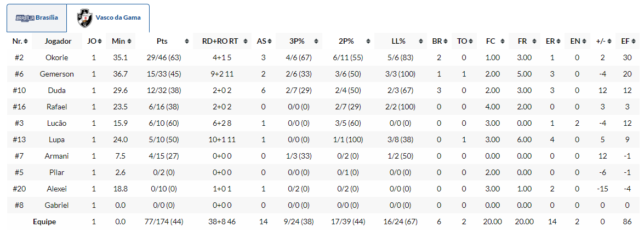Click the Brasília team logo
Screen dimensions: 644x233
[x=25, y=18]
